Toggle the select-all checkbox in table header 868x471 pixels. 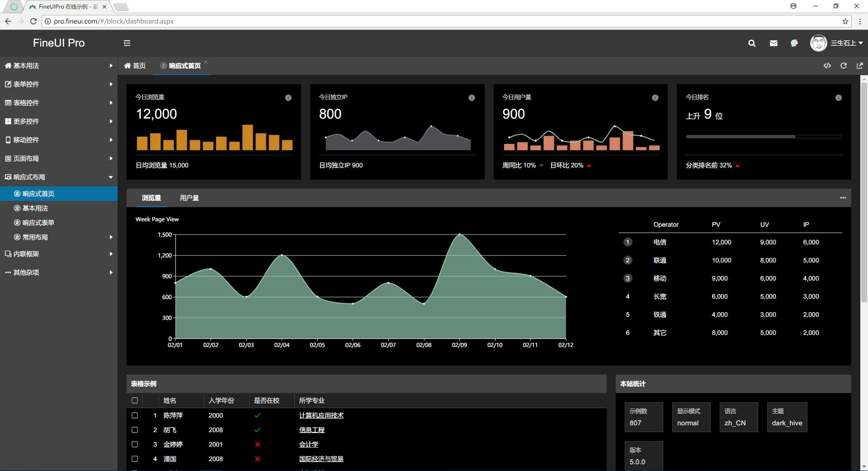135,400
